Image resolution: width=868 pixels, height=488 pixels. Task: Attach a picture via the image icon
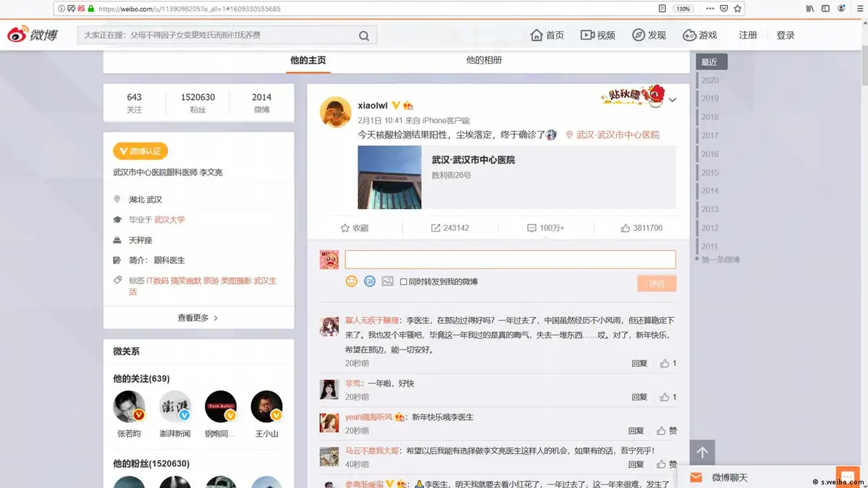(x=387, y=281)
